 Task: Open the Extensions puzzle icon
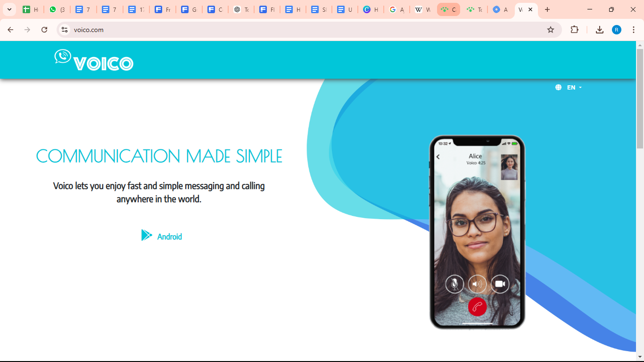574,30
